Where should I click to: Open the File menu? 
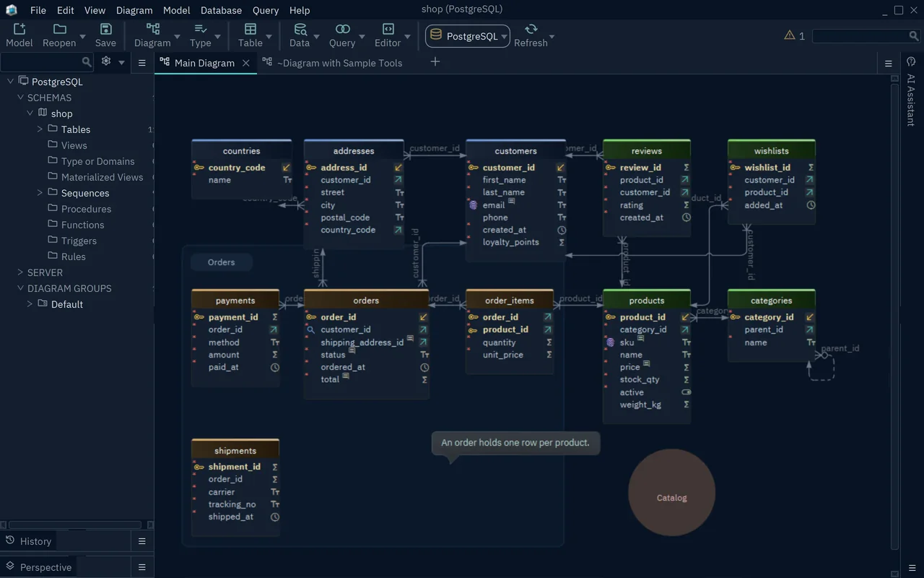pos(38,10)
